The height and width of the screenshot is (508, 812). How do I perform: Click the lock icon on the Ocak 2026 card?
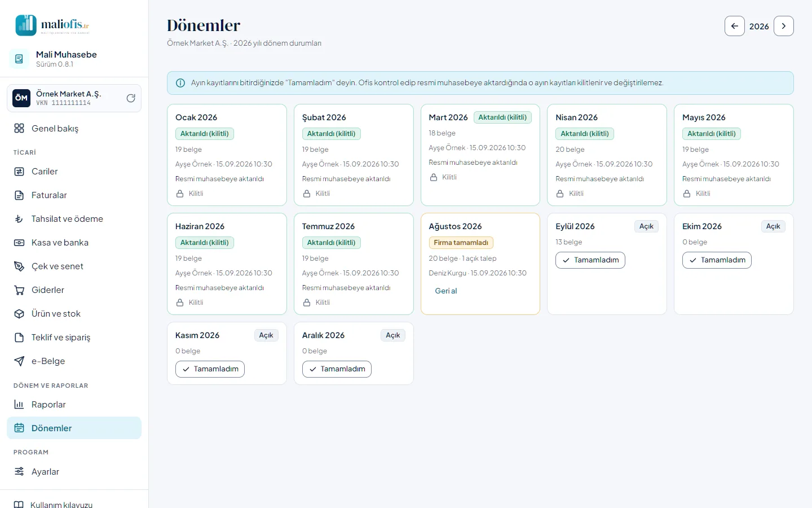[180, 194]
